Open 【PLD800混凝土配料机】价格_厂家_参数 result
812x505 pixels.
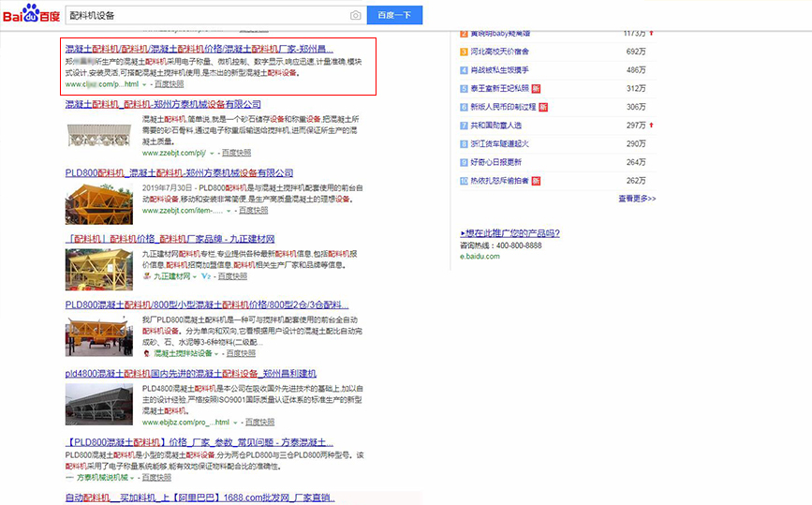[199, 442]
